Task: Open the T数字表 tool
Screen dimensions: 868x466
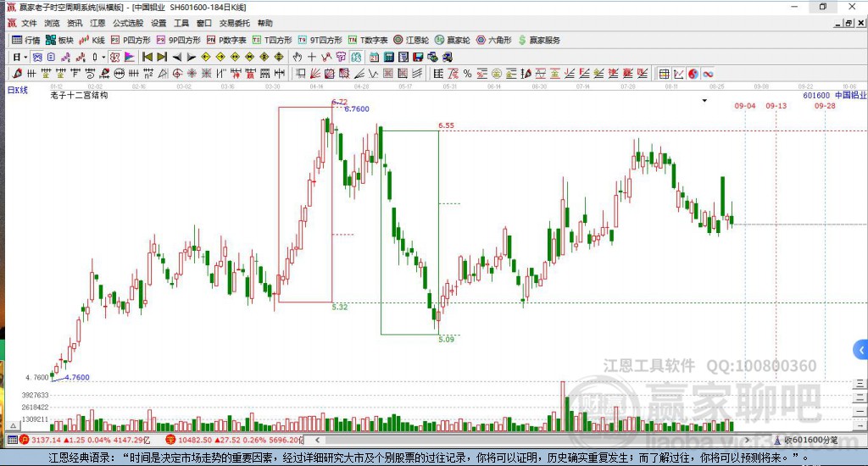Action: click(x=368, y=40)
